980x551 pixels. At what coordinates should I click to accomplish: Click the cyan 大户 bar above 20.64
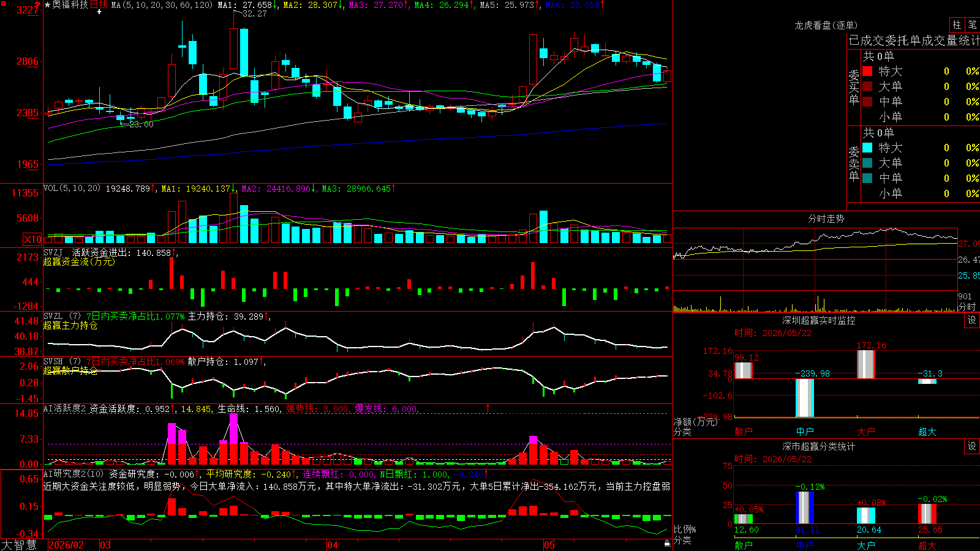pos(866,515)
